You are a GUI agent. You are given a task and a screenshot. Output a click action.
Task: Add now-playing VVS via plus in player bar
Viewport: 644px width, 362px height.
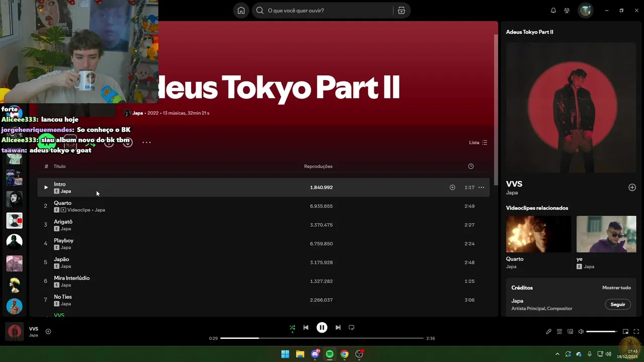click(48, 331)
